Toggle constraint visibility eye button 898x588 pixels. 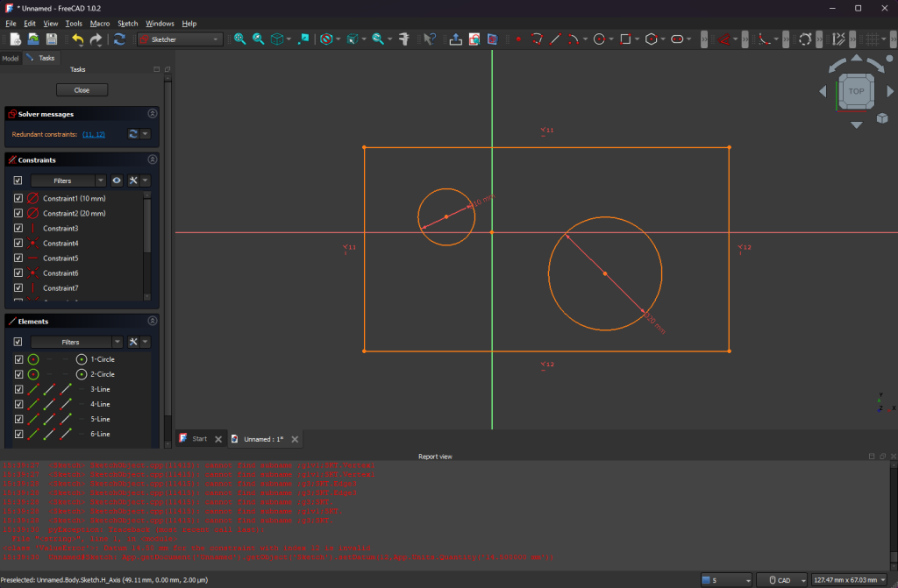117,181
